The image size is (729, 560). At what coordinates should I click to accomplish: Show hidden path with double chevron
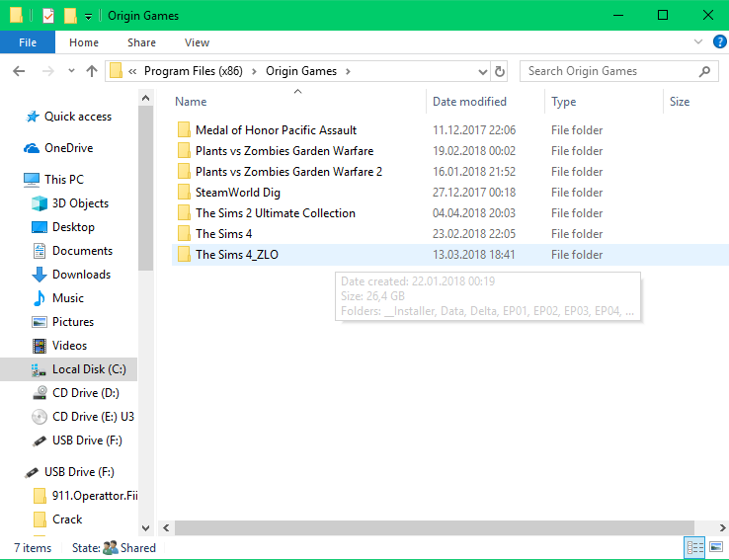point(132,71)
